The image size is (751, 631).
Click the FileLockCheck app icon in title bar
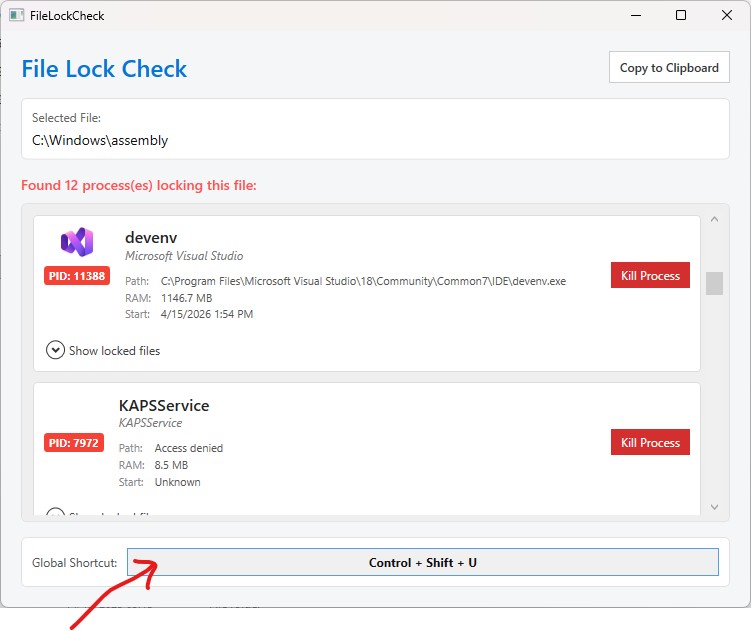17,16
